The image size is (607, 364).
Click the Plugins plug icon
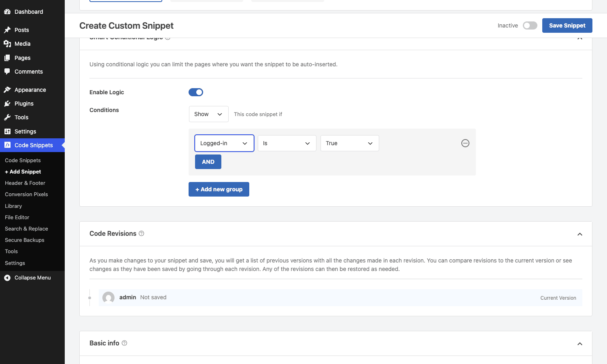tap(7, 104)
